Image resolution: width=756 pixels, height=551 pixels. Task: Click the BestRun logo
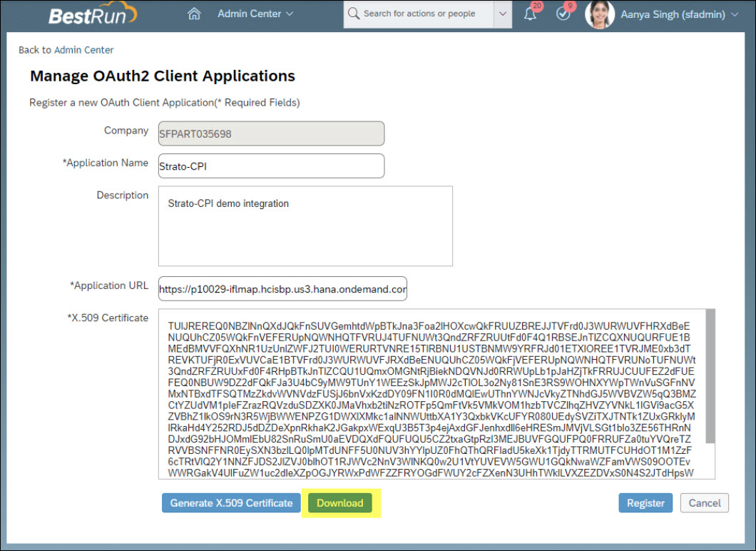click(93, 14)
